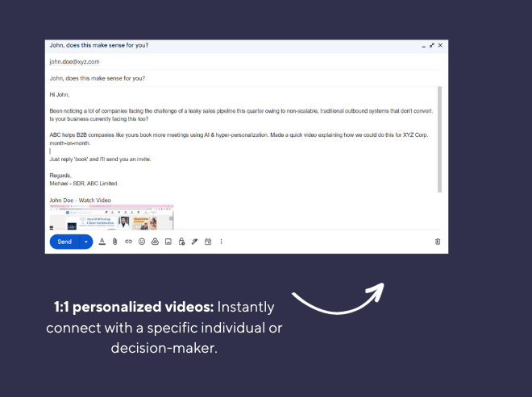Open the emoji picker icon
Viewport: 532px width, 397px height.
142,242
